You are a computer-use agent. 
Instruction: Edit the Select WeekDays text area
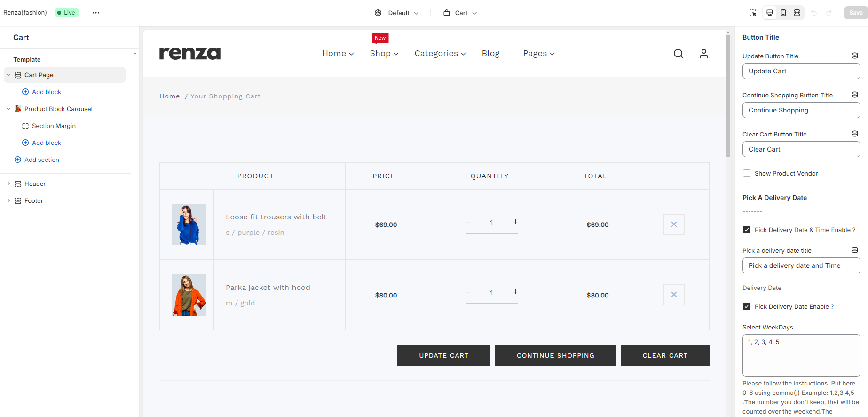click(x=801, y=355)
